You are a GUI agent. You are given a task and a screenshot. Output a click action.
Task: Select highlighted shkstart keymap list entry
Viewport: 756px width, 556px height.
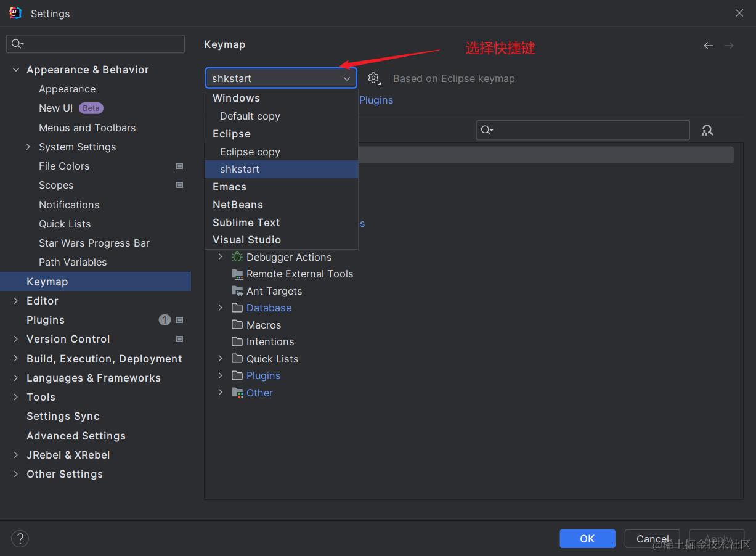click(x=282, y=169)
